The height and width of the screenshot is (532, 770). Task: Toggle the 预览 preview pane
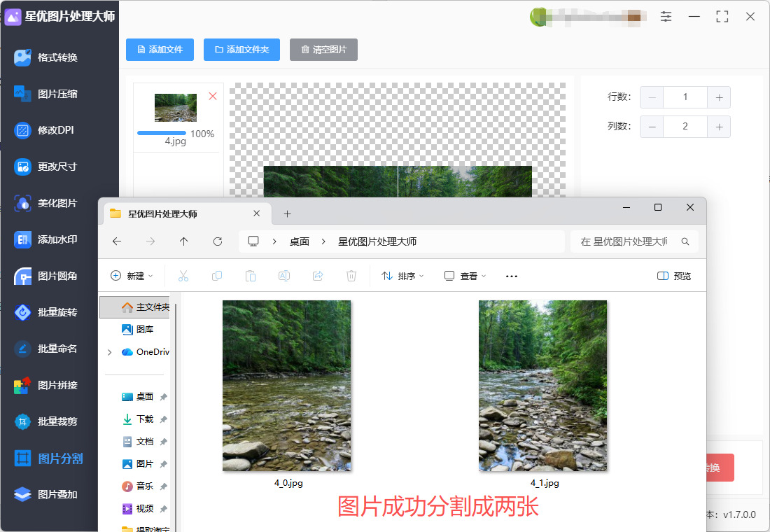(x=673, y=276)
